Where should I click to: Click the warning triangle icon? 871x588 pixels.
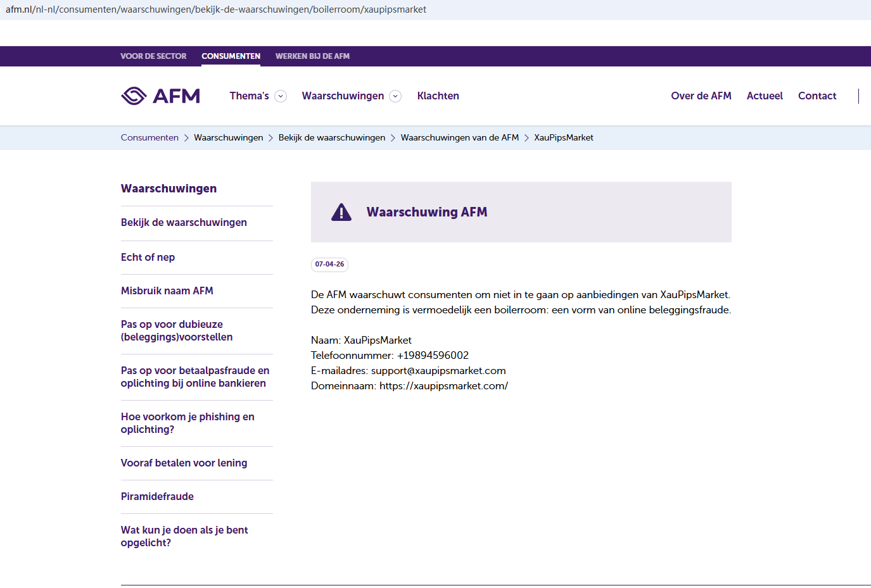(341, 213)
